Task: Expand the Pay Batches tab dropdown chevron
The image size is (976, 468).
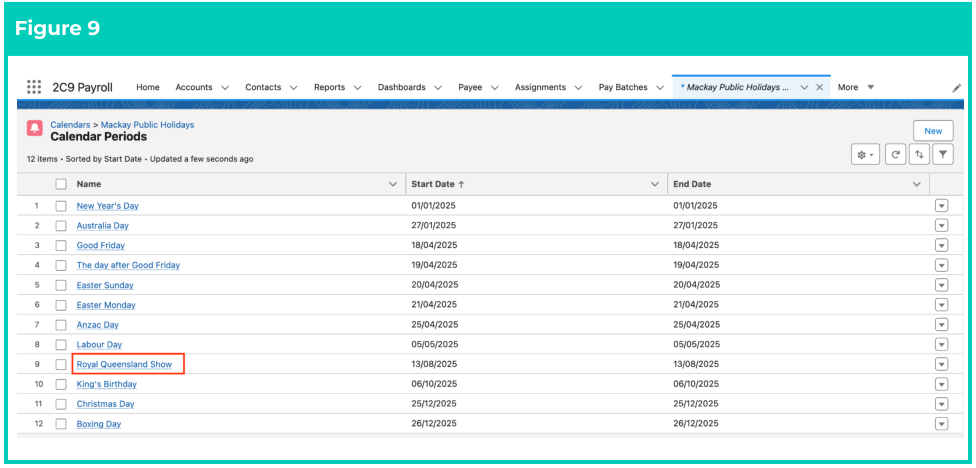Action: point(660,88)
